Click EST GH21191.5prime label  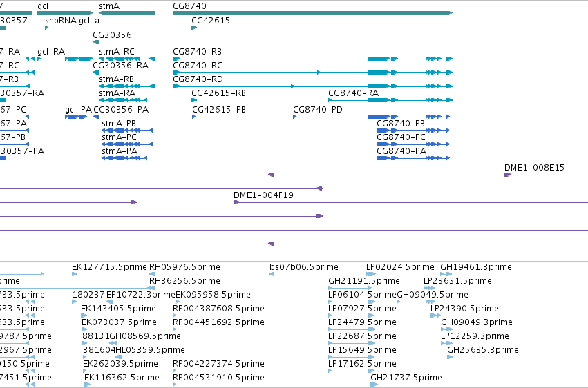pyautogui.click(x=363, y=281)
